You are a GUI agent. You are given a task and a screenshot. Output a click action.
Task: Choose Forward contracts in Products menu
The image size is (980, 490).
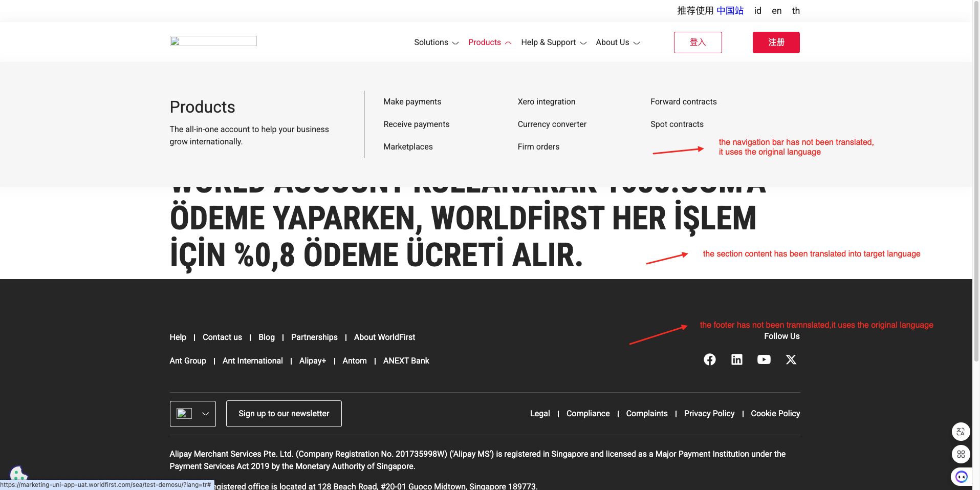pyautogui.click(x=683, y=102)
